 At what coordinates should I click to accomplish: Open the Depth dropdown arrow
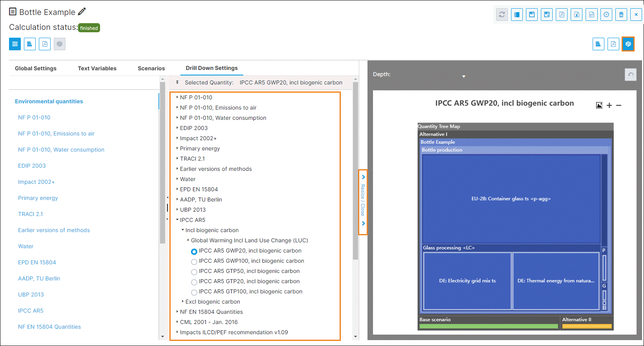464,77
